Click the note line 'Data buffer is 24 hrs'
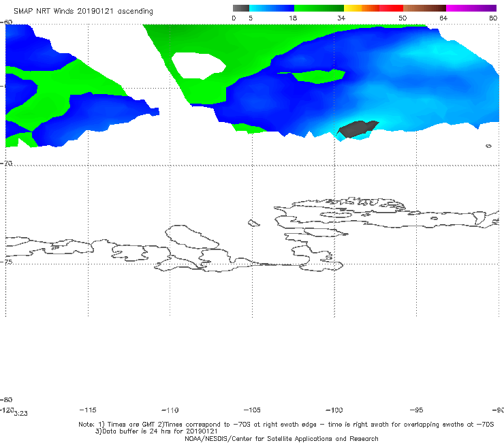The image size is (504, 443). pos(157,431)
